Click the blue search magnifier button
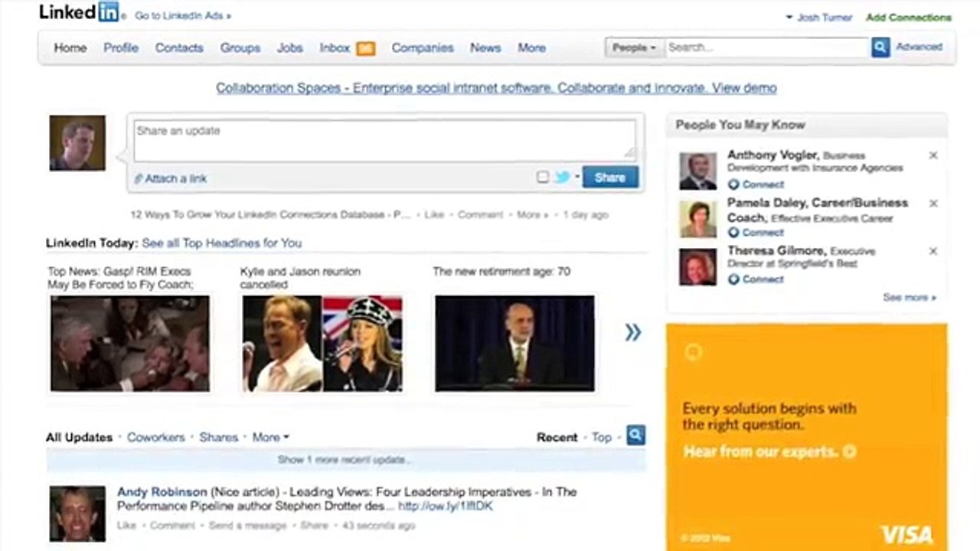980x551 pixels. [x=880, y=47]
